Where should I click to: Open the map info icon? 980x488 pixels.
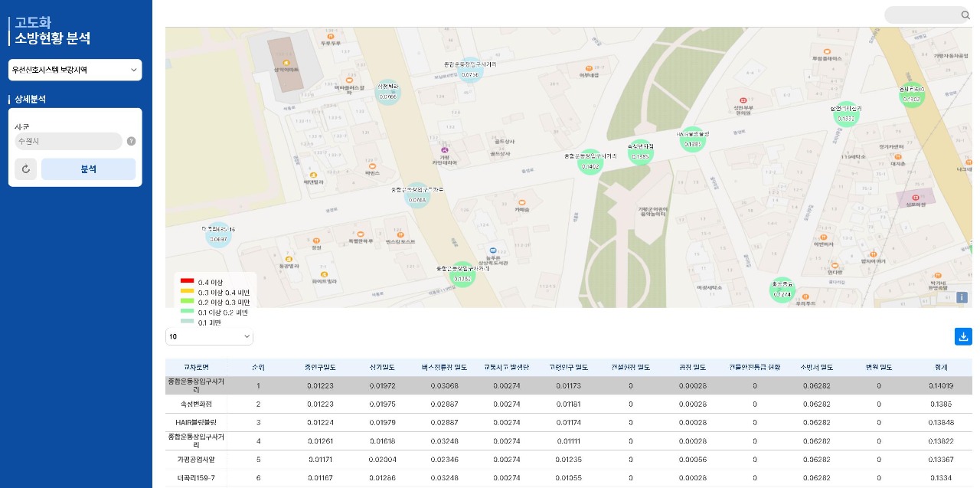[962, 297]
